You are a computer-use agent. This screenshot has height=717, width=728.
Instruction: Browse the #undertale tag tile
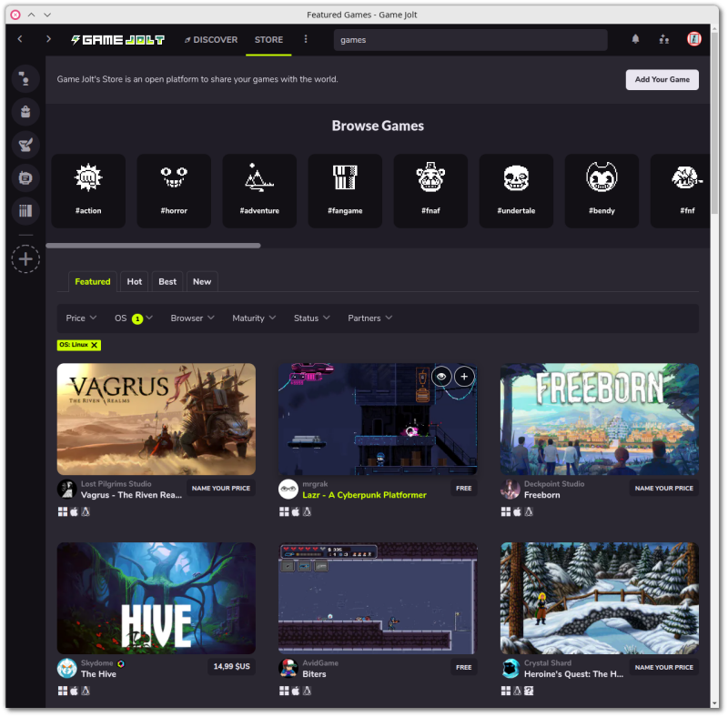[x=516, y=191]
